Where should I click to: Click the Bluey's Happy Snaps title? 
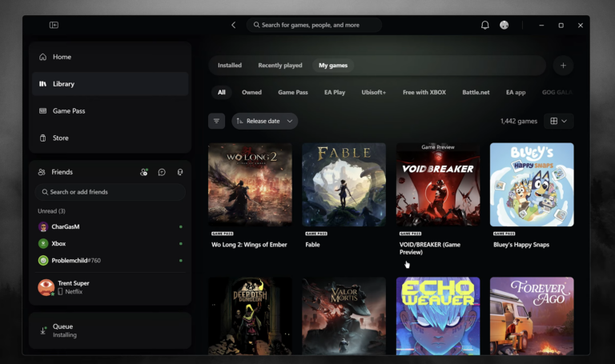point(521,245)
